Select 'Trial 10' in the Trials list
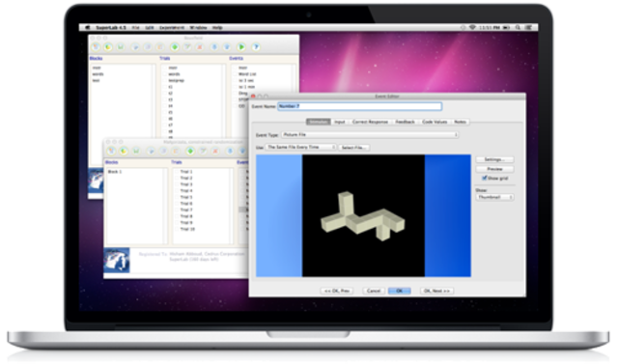The height and width of the screenshot is (364, 618). tap(187, 229)
